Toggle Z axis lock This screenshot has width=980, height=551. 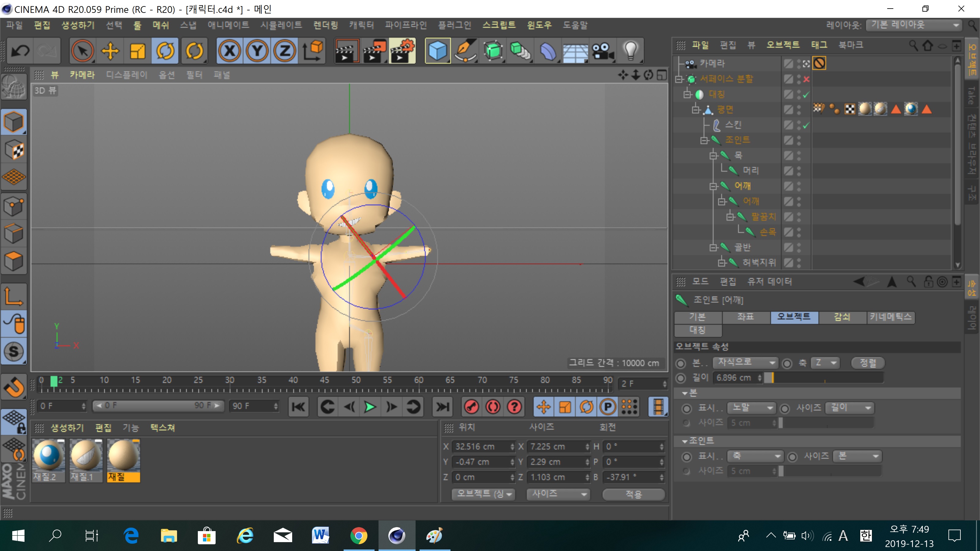pos(285,51)
